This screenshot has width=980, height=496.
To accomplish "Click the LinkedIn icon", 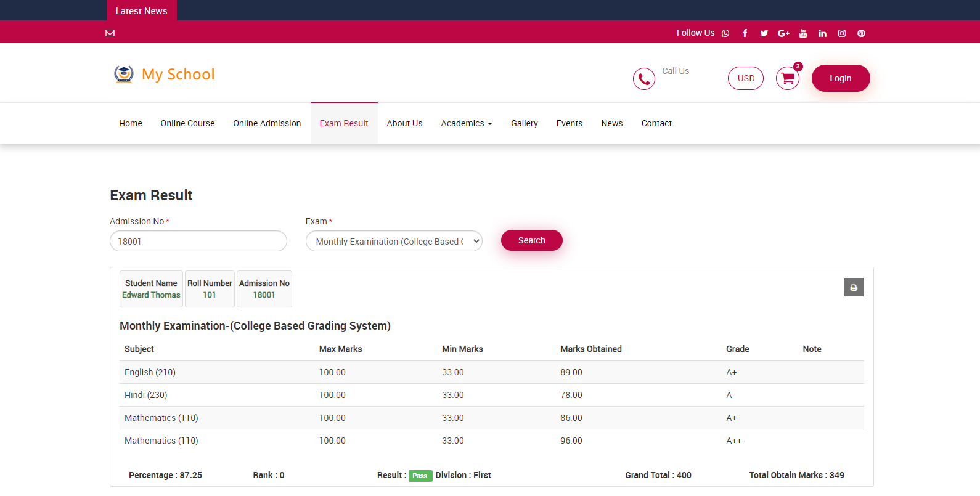I will (822, 33).
